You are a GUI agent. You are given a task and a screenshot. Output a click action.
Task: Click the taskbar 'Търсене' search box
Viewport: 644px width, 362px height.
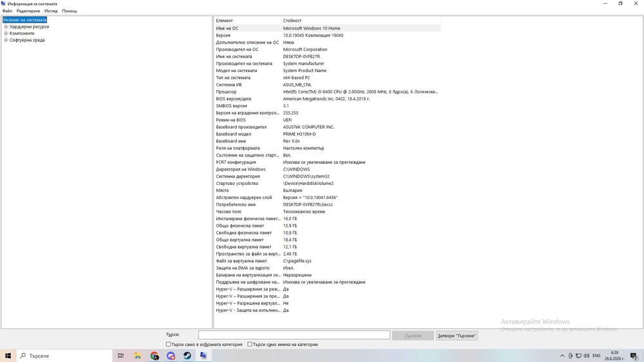(64, 356)
